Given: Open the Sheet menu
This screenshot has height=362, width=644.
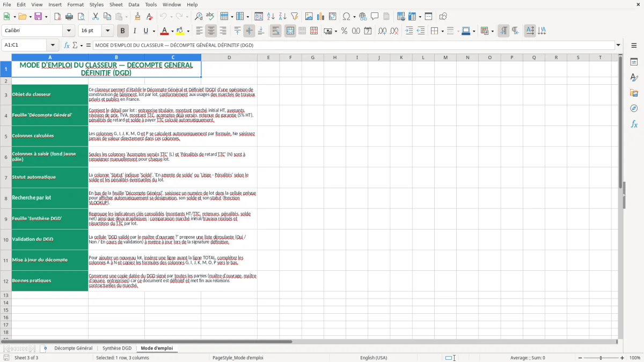Looking at the screenshot, I should point(116,4).
